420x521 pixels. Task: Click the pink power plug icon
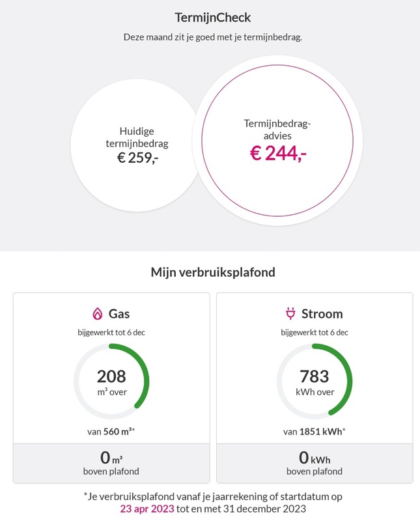coord(290,314)
